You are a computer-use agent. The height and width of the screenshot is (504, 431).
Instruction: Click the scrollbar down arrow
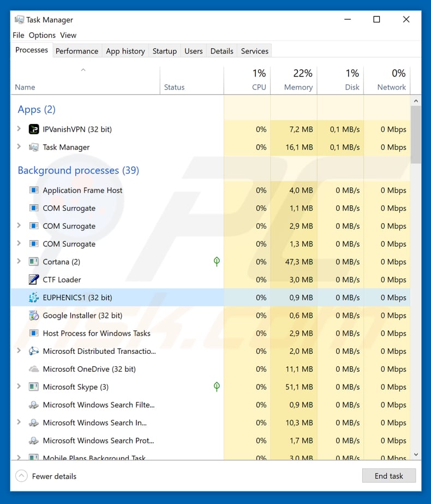coord(416,454)
